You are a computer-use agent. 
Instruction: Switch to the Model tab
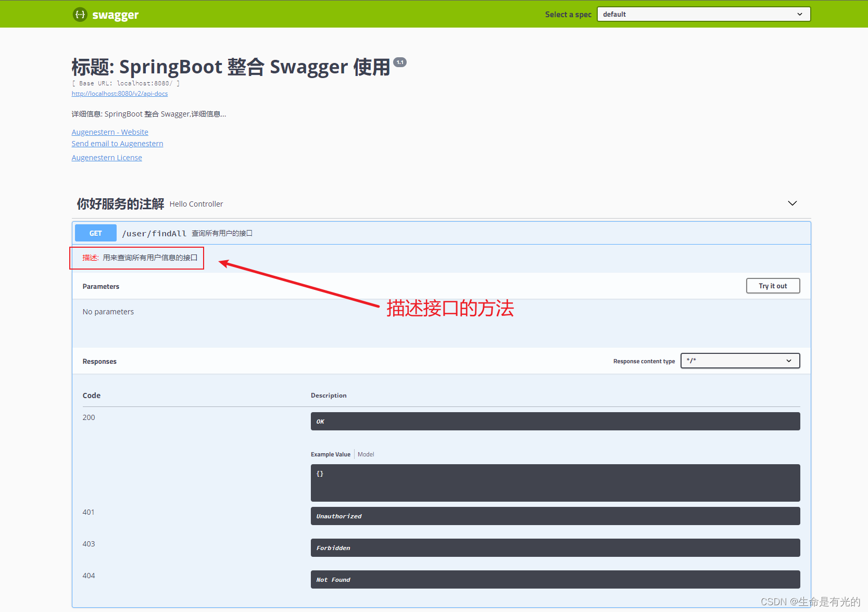[366, 454]
